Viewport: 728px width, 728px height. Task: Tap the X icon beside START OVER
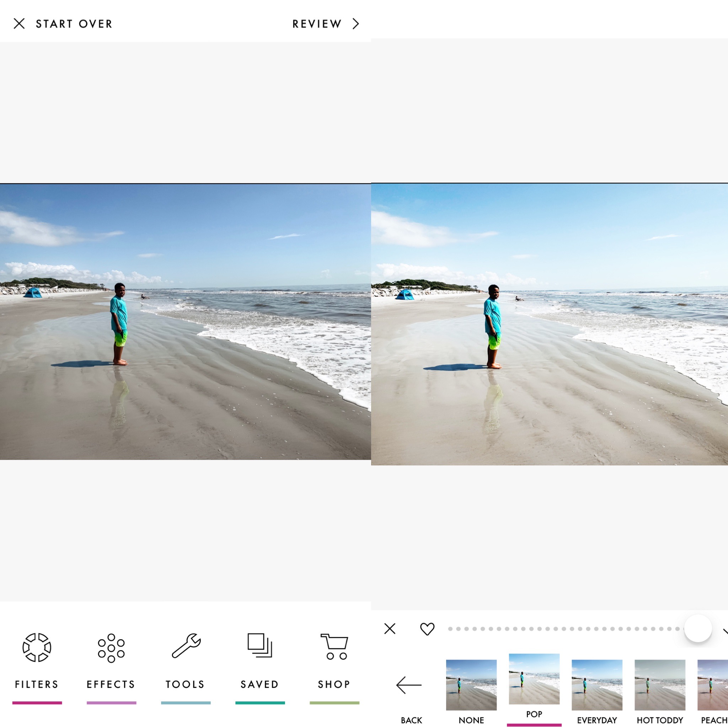click(19, 24)
